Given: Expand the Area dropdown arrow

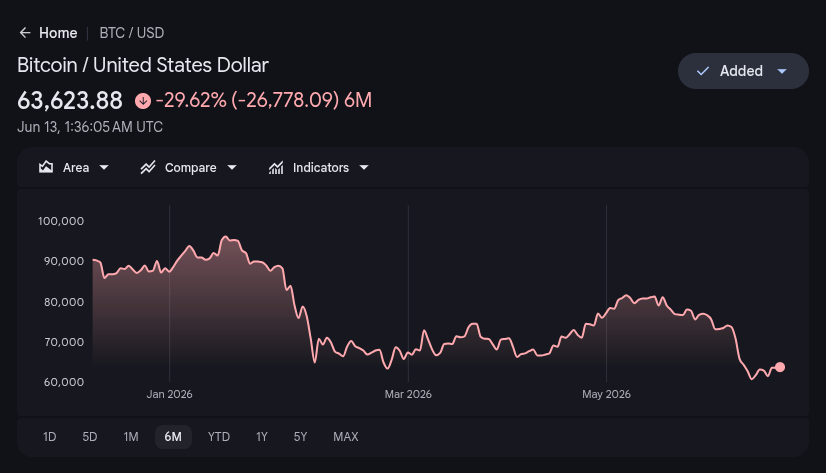Looking at the screenshot, I should [104, 167].
